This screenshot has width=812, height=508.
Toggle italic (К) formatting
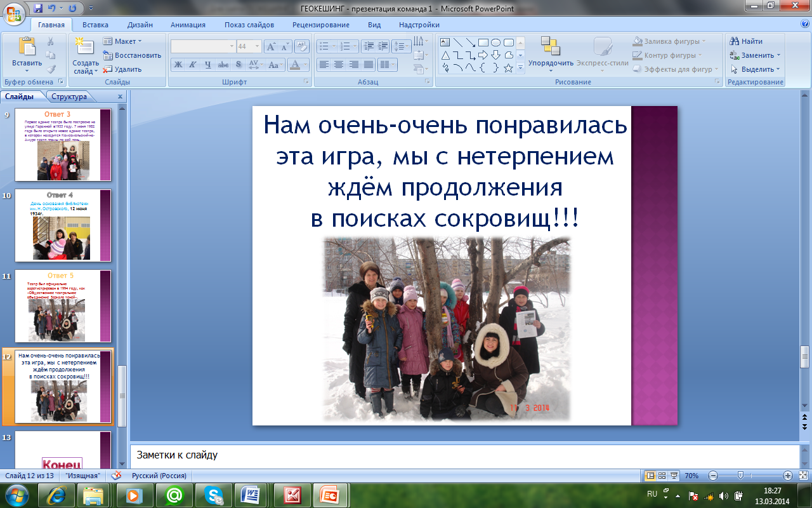click(193, 65)
